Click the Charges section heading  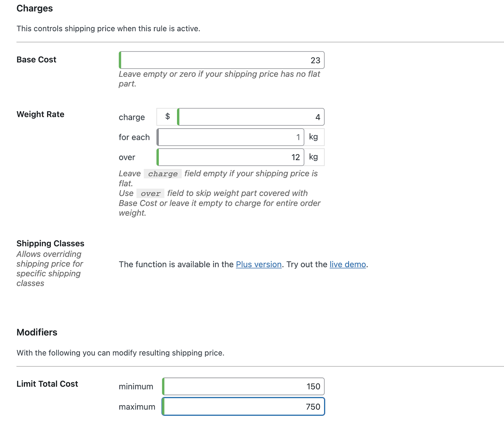pyautogui.click(x=35, y=9)
